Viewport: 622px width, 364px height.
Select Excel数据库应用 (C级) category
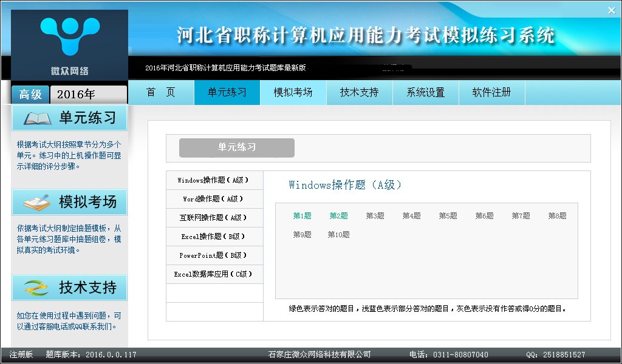pos(214,274)
